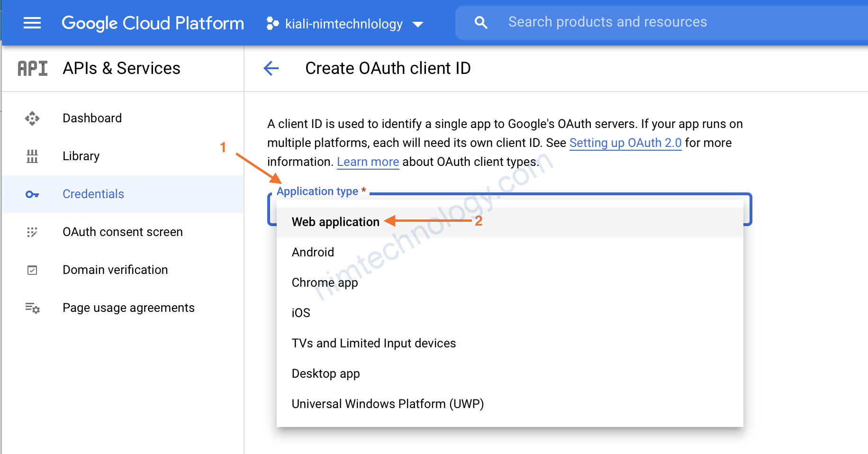
Task: Follow the Learn more link
Action: coord(368,162)
